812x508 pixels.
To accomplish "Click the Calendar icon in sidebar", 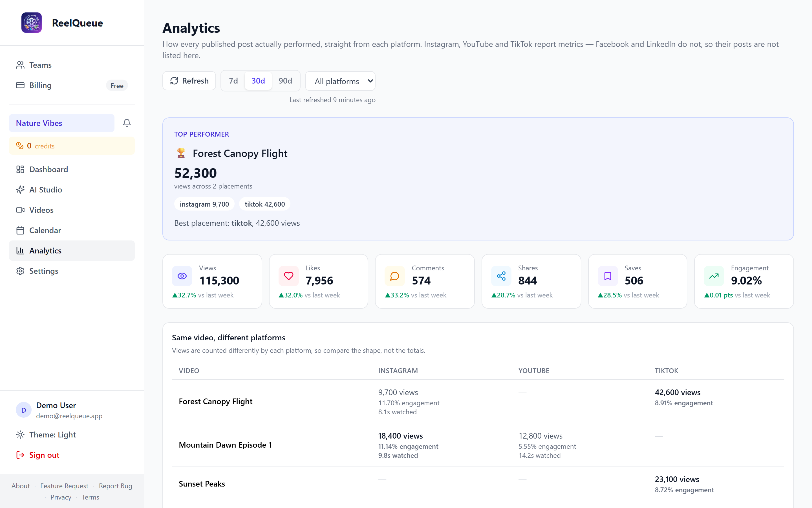I will (x=20, y=230).
